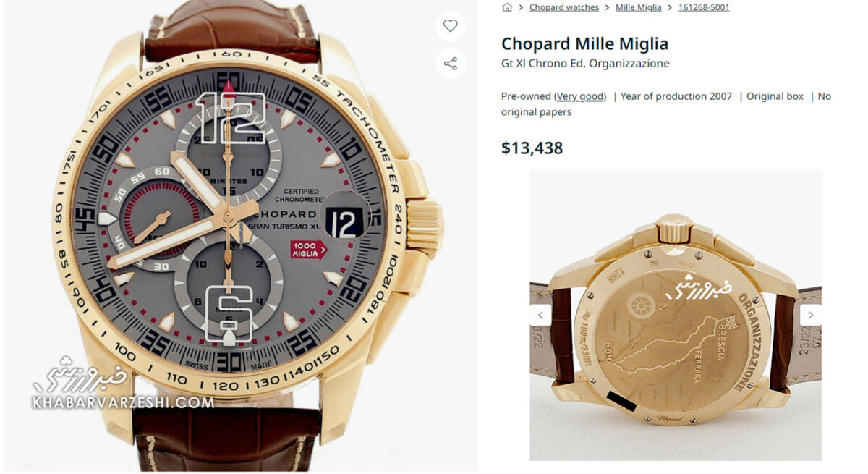Add the watch to favorites with heart icon
Image resolution: width=868 pixels, height=474 pixels.
click(450, 26)
